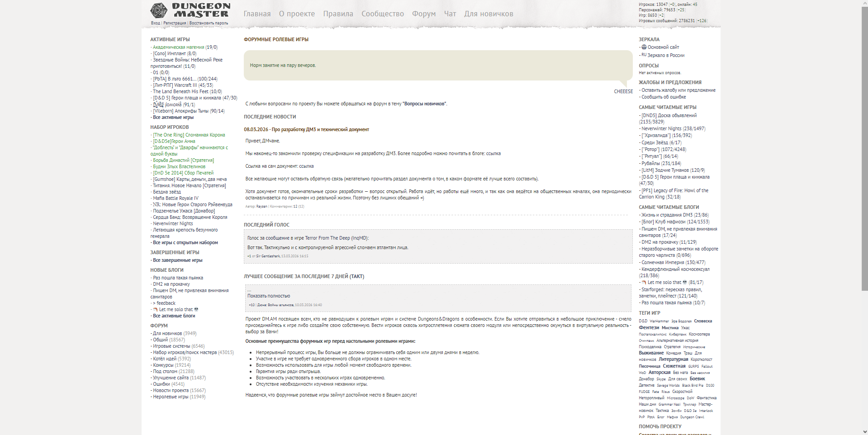Viewport: 868px width, 435px height.
Task: Click skull emoji in Новые блоги list
Action: click(196, 310)
